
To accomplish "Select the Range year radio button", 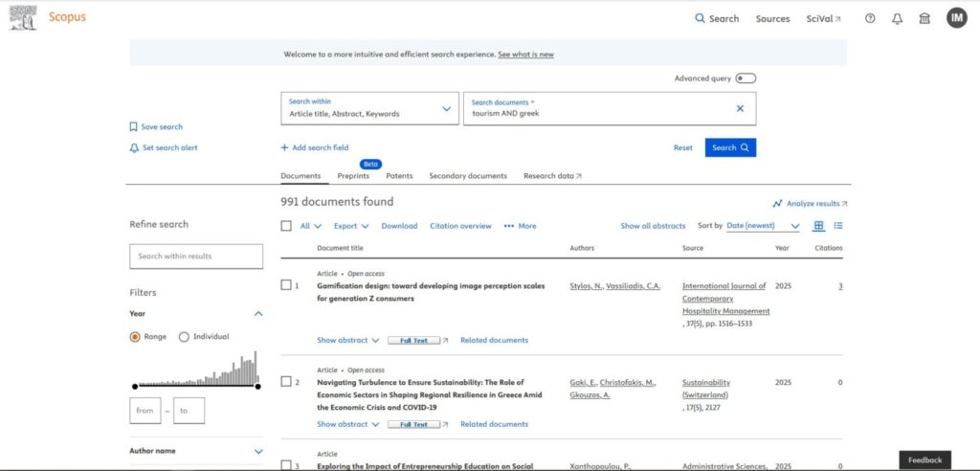I will pos(135,337).
